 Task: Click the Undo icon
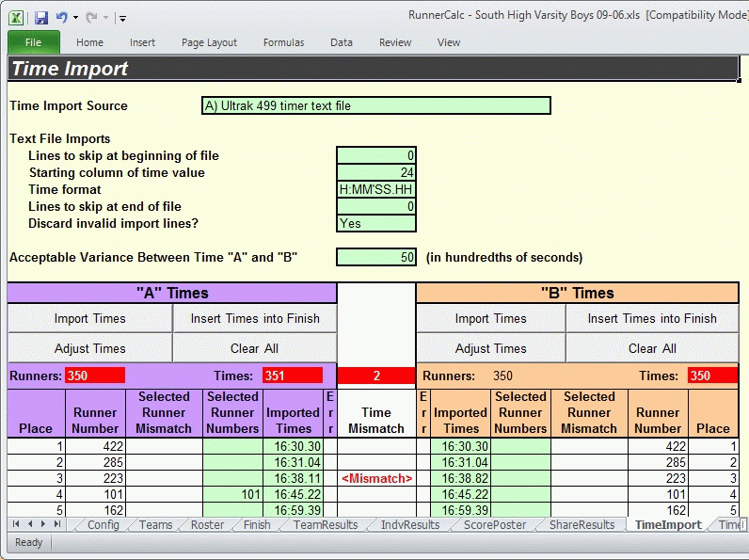coord(61,18)
